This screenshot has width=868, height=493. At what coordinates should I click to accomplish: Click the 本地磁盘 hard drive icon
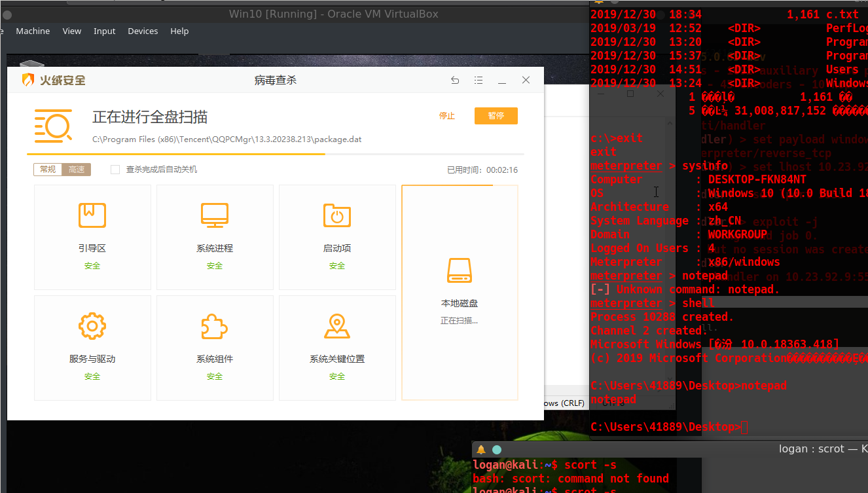[460, 270]
